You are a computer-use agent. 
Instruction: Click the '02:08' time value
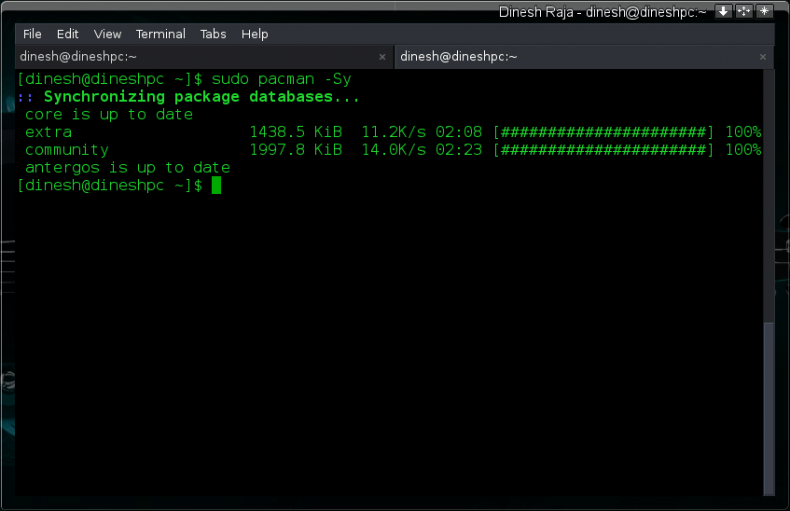click(x=458, y=132)
